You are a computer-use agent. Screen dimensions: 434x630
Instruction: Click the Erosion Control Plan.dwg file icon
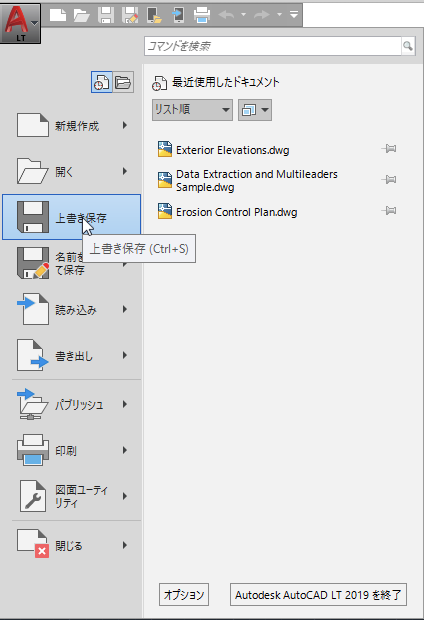point(165,211)
